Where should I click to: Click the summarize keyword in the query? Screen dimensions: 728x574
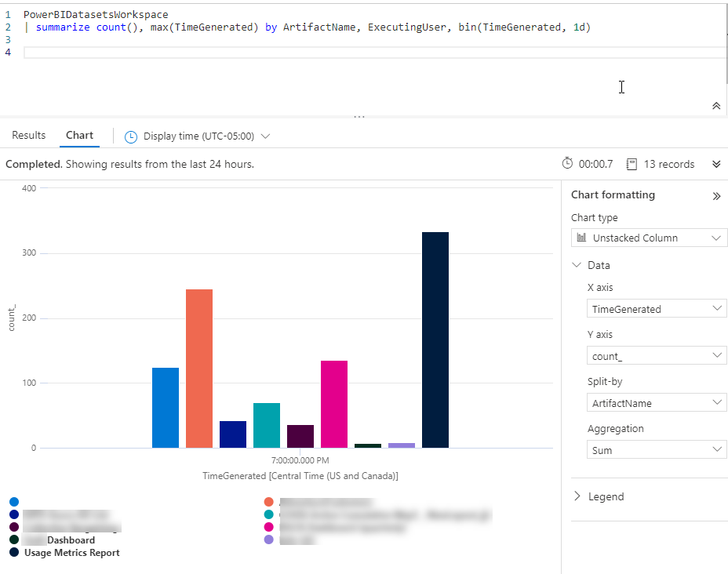click(63, 27)
